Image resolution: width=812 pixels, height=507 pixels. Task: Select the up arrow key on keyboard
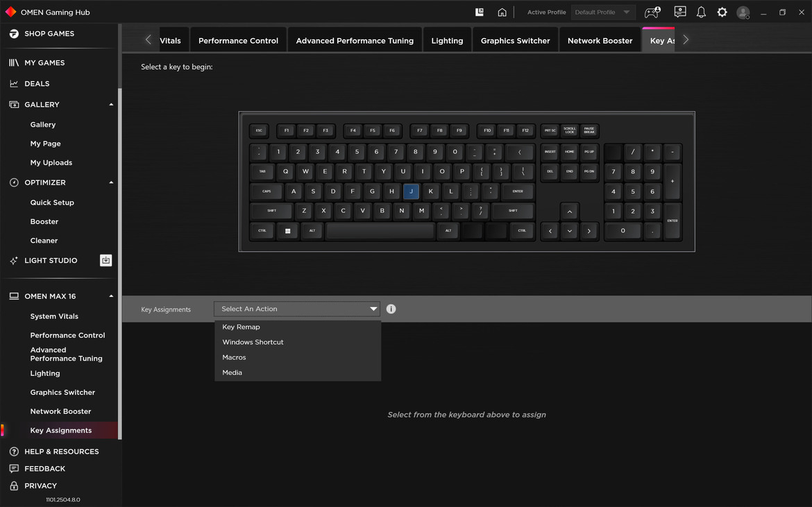(569, 211)
